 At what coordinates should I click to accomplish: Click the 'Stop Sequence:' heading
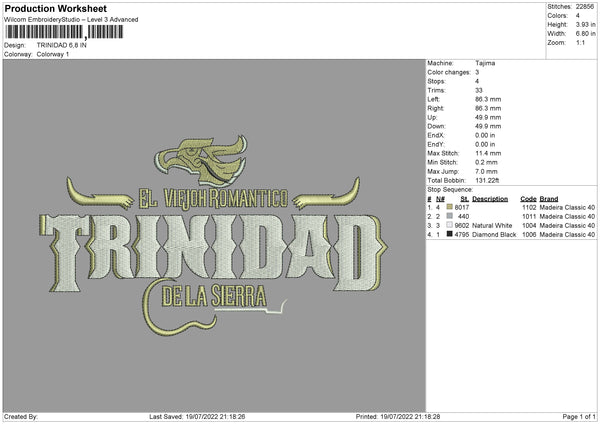450,190
